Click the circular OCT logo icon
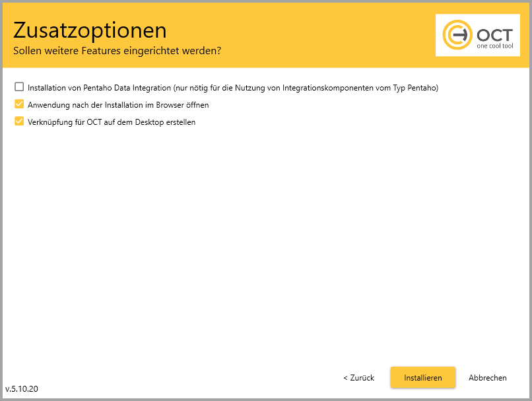Screen dimensions: 532x401 tap(457, 36)
